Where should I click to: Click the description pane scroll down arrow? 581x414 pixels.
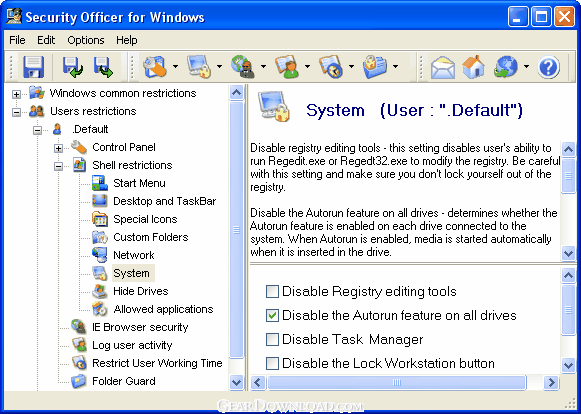(x=568, y=254)
